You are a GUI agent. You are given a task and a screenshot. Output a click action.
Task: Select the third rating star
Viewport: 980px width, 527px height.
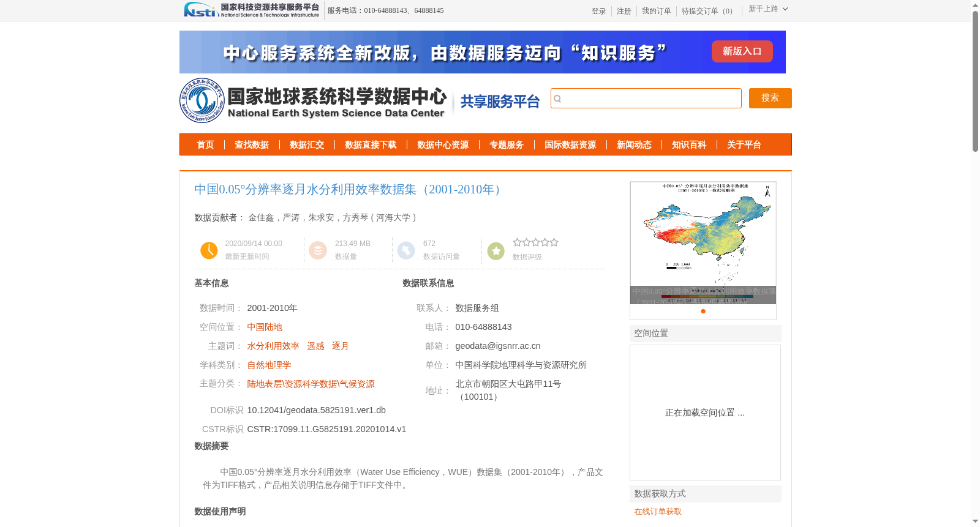coord(536,242)
